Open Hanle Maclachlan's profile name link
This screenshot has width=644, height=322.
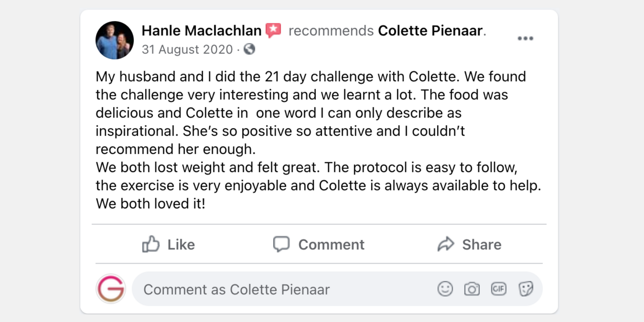point(202,31)
